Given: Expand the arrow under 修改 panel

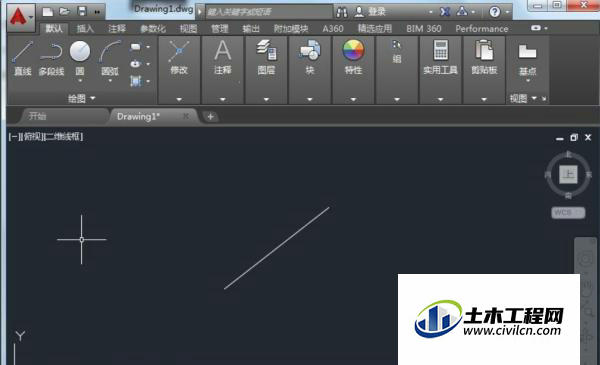Looking at the screenshot, I should coord(179,99).
